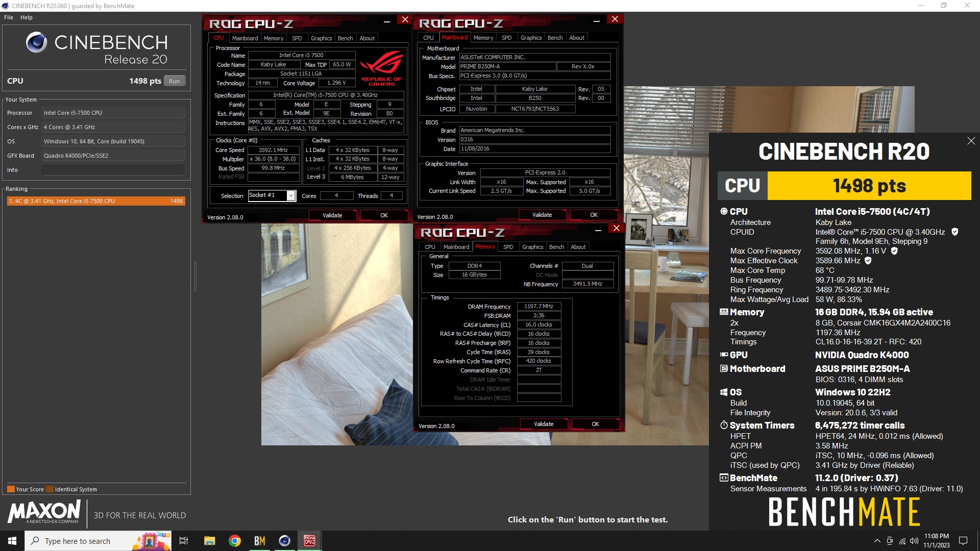Screen dimensions: 980x551
Task: Open Bench tab in the CPU-Z Memory window
Action: (557, 247)
